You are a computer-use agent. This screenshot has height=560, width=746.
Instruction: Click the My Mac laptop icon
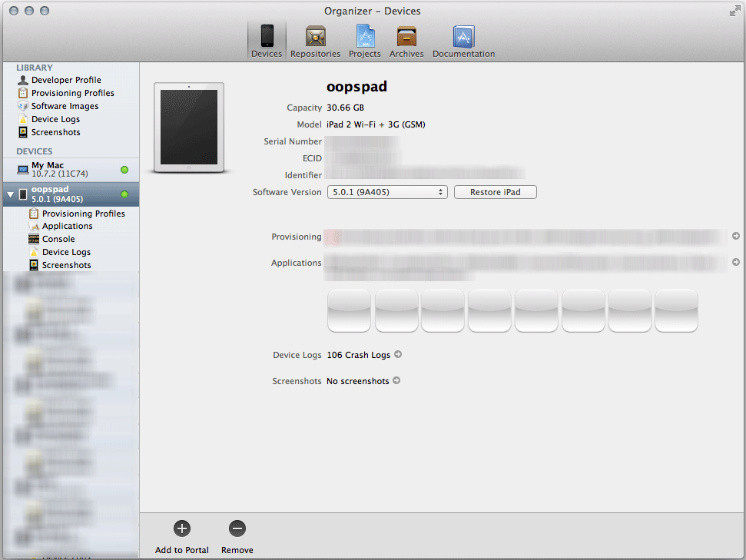pyautogui.click(x=23, y=169)
